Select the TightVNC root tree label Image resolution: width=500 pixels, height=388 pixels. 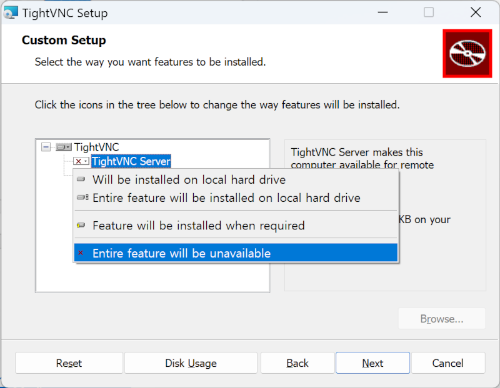tap(96, 147)
